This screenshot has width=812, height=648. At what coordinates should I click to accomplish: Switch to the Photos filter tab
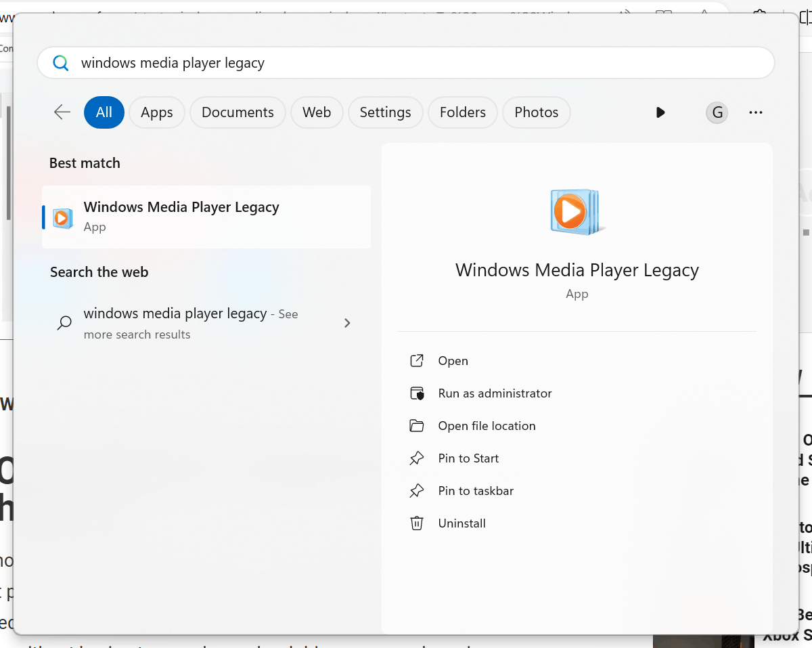(537, 112)
